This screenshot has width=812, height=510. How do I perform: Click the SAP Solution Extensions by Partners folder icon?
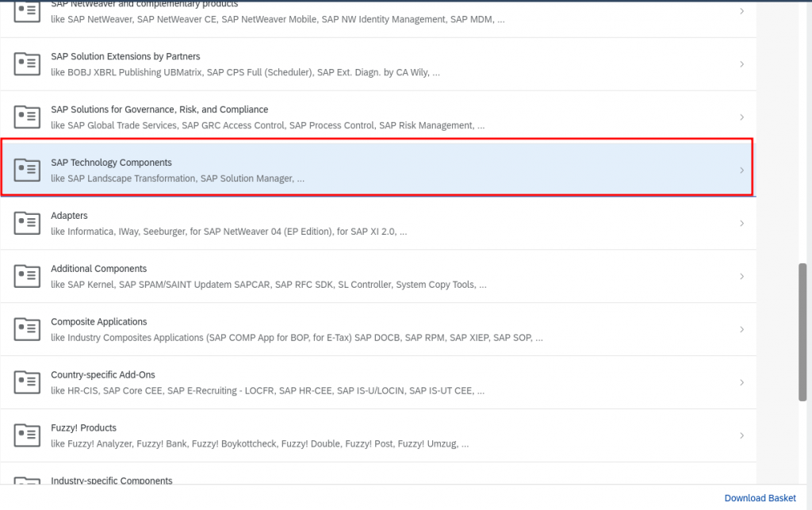point(27,63)
